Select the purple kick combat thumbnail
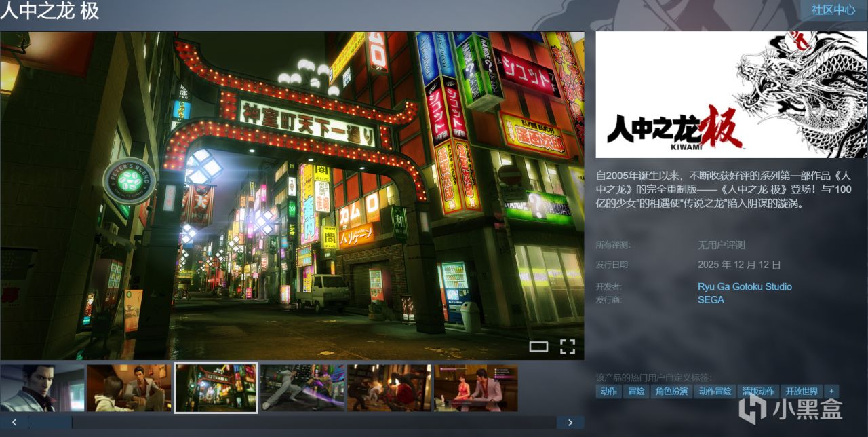 point(302,388)
